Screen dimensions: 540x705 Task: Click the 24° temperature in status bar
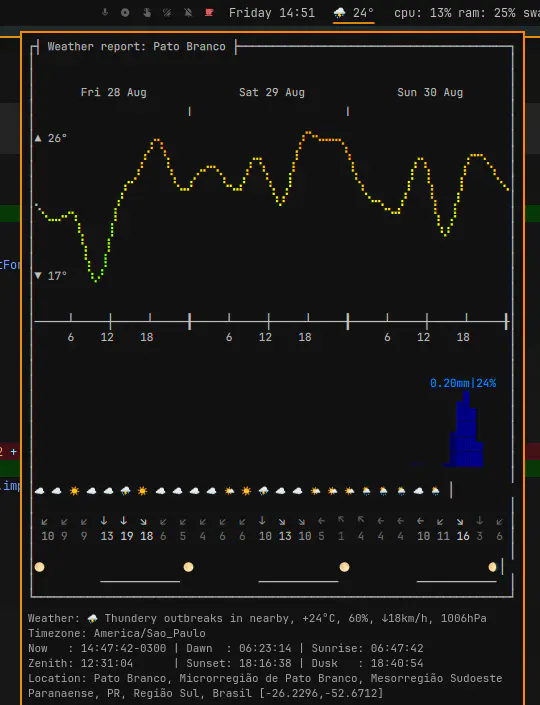[363, 13]
